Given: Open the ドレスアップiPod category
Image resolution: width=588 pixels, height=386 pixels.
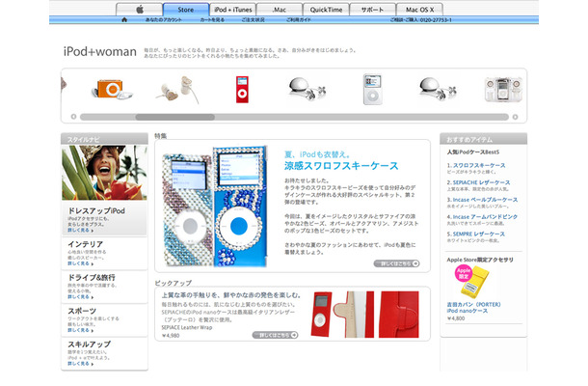Looking at the screenshot, I should [x=96, y=210].
